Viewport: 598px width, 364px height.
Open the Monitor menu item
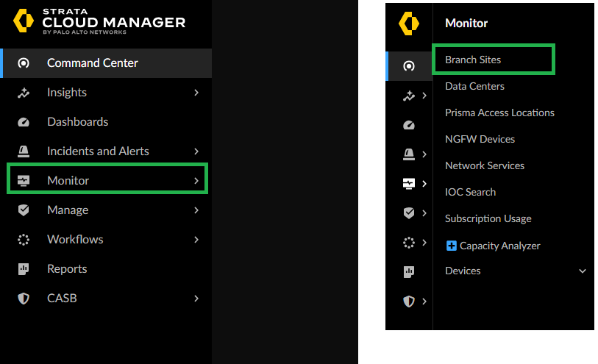tap(68, 181)
